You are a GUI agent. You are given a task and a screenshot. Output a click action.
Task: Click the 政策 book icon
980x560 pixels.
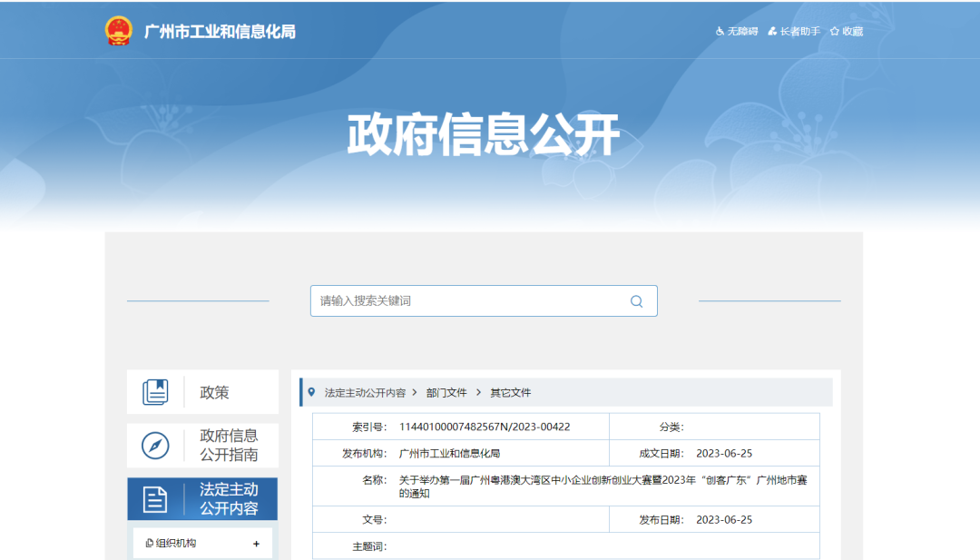(155, 392)
